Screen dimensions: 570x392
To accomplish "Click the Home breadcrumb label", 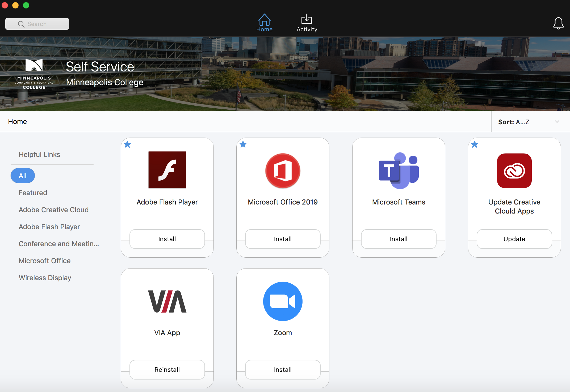I will (17, 122).
